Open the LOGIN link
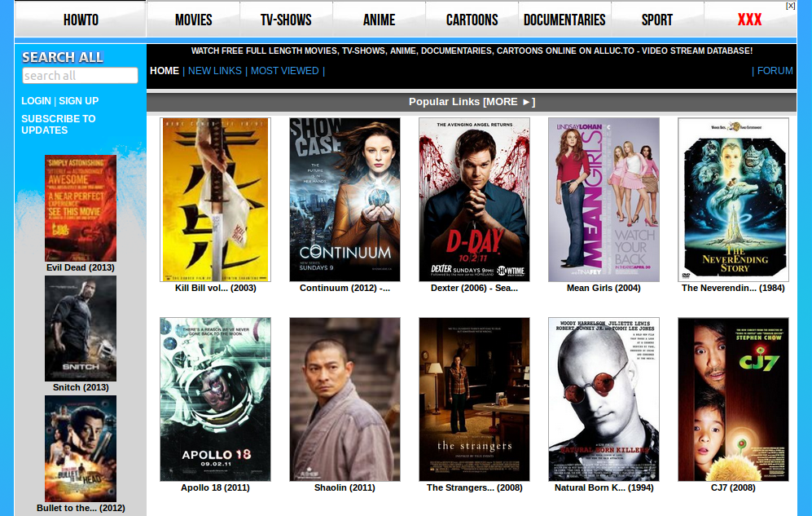The width and height of the screenshot is (812, 516). tap(37, 101)
